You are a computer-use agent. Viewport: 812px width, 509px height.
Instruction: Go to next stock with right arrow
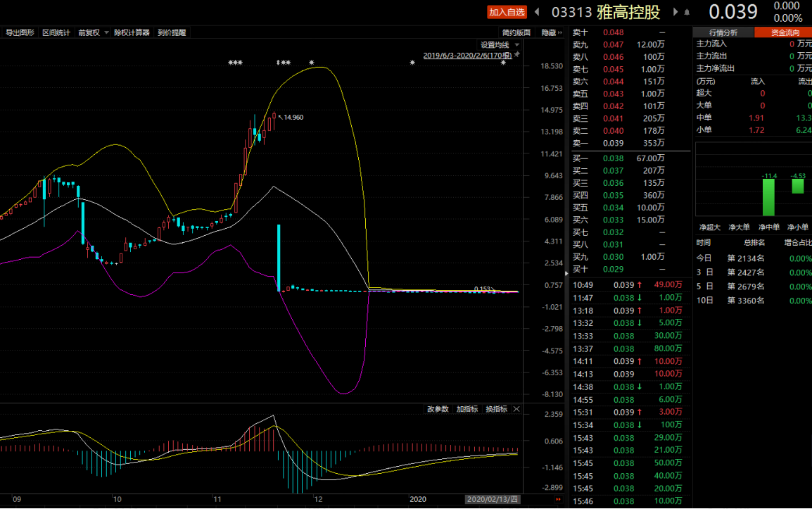675,11
